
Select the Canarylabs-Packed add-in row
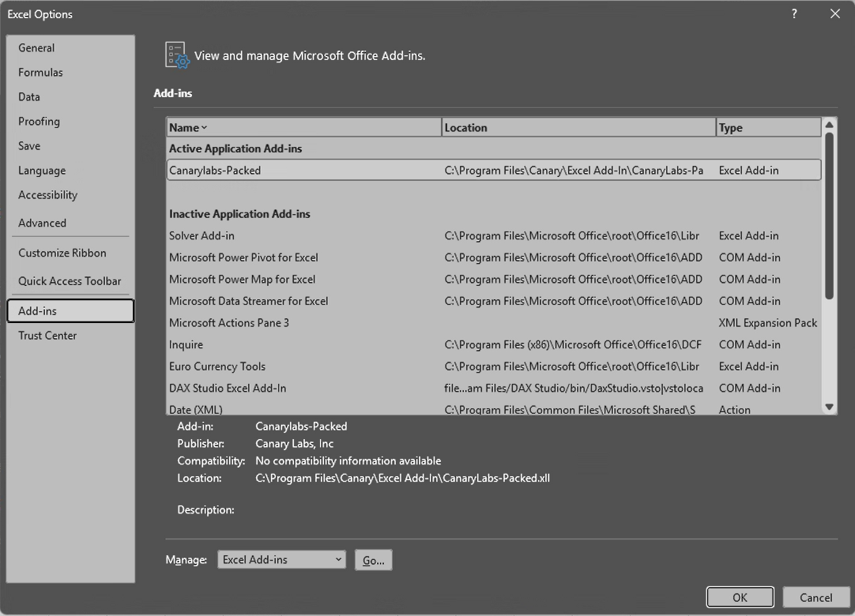point(493,170)
